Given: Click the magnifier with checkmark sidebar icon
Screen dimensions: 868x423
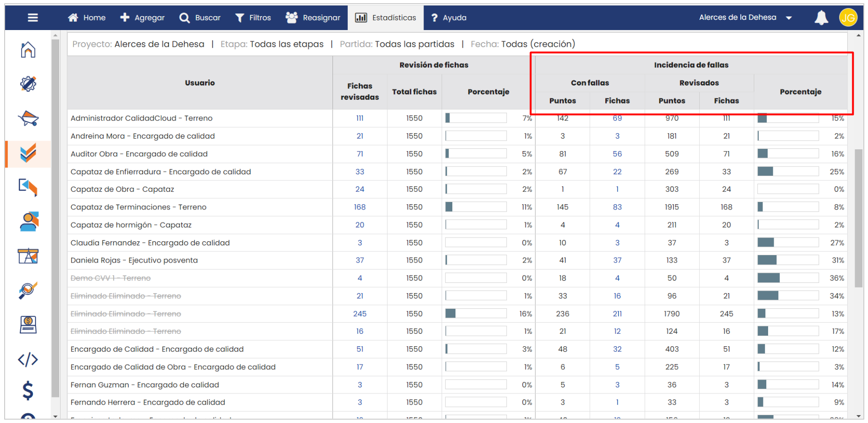Looking at the screenshot, I should (x=28, y=290).
